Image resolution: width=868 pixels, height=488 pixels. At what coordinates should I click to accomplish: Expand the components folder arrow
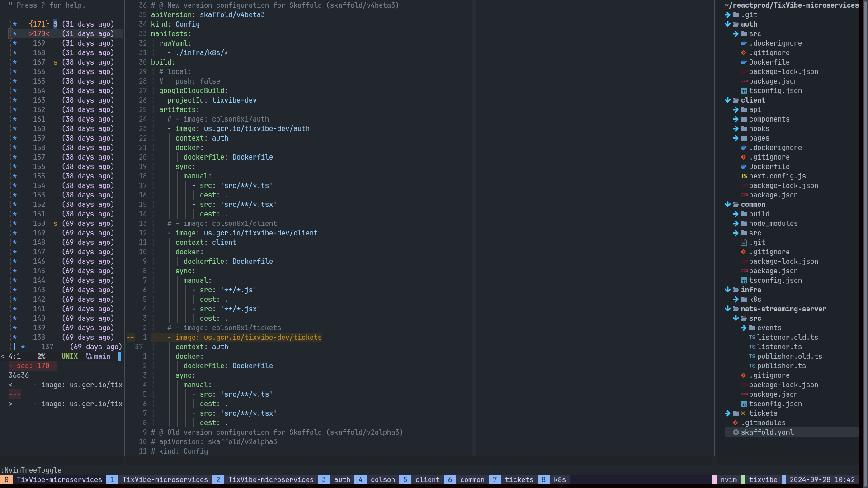(736, 119)
